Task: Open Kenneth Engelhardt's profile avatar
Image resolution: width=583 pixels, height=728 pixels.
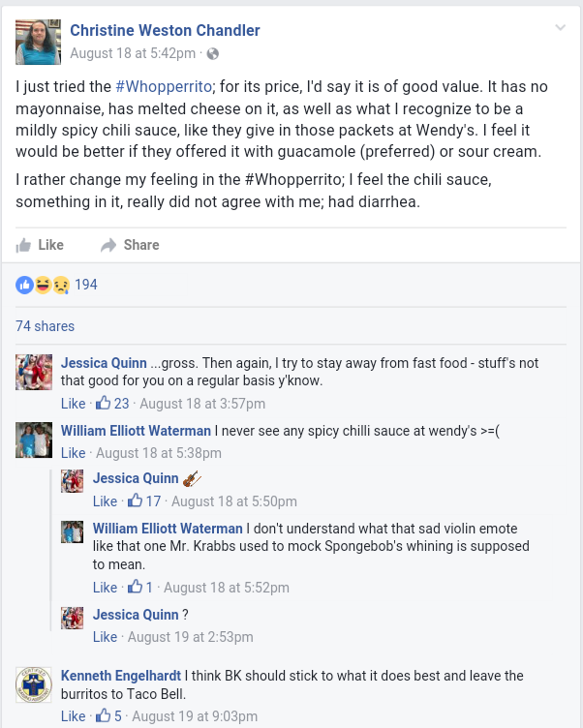Action: (34, 684)
